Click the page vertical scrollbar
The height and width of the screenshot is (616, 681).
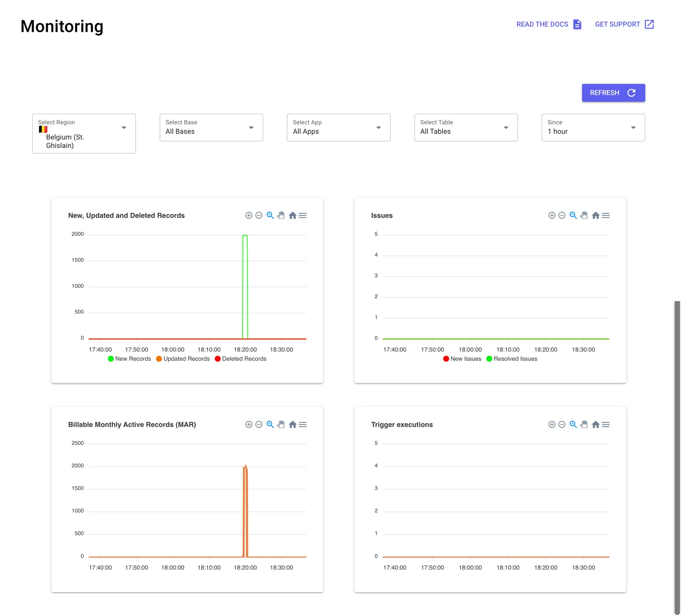tap(677, 458)
